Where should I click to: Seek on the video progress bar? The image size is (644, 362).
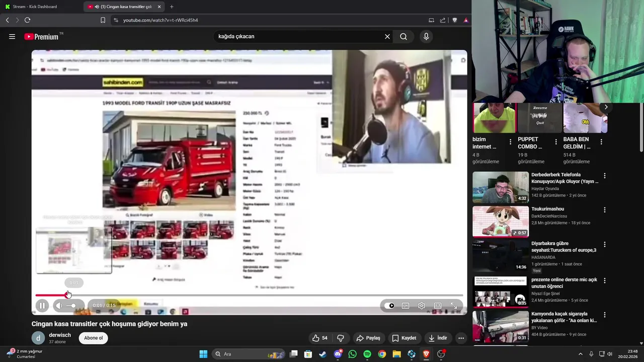point(249,295)
